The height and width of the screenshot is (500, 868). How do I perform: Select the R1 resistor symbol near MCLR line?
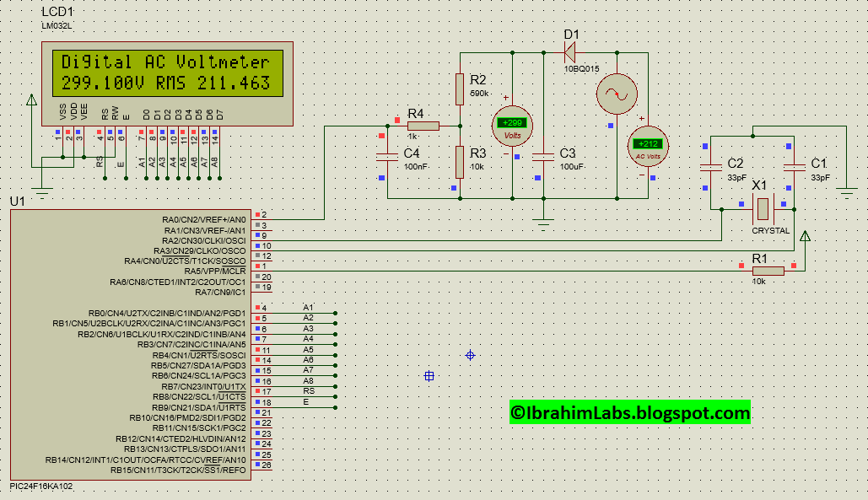(x=768, y=271)
